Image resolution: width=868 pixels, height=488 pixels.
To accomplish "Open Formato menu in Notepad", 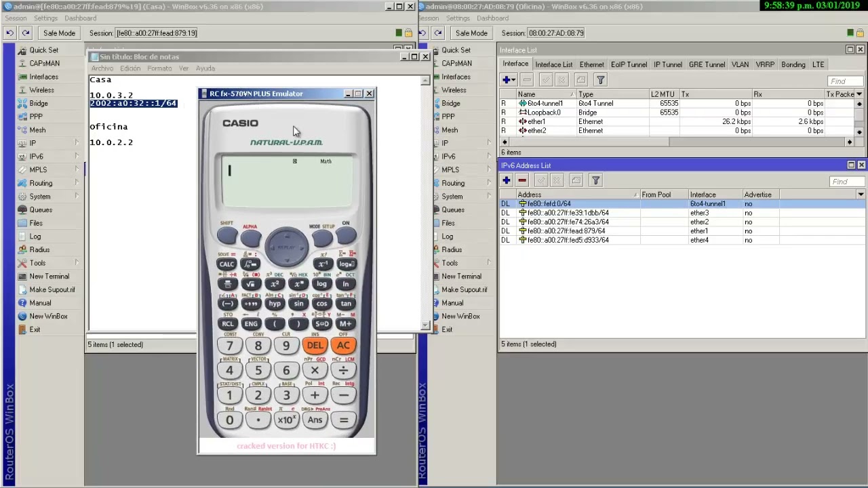I will [159, 68].
